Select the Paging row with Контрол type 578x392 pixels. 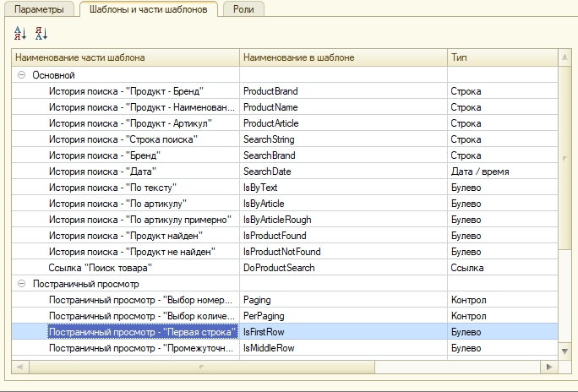tap(257, 300)
